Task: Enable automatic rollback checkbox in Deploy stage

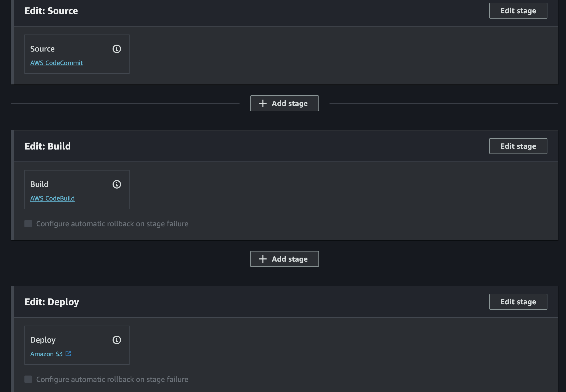Action: [28, 379]
